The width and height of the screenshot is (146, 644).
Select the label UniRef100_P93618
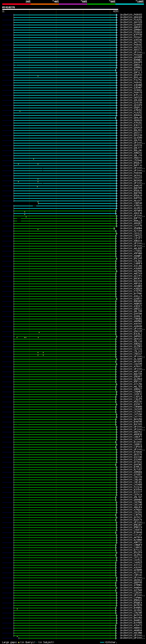(x=131, y=32)
